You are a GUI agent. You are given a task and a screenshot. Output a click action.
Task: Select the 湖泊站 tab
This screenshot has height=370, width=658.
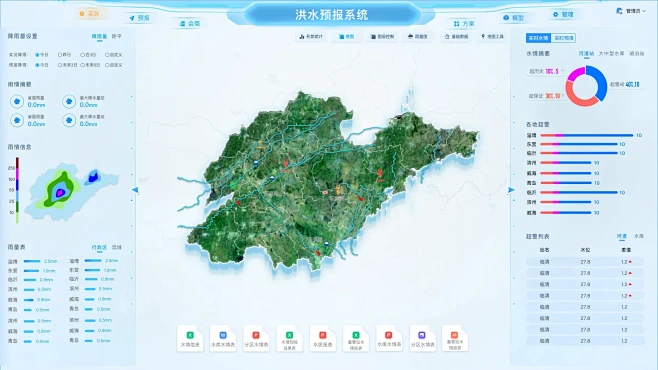point(637,54)
